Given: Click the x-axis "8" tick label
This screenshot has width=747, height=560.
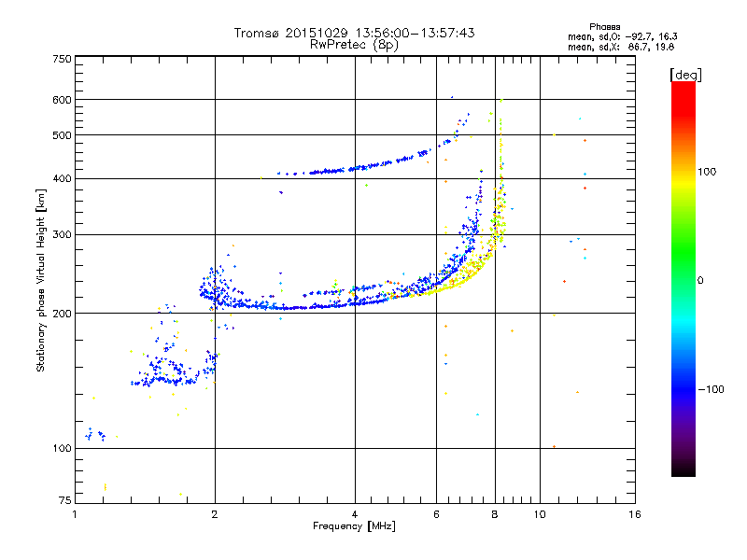Looking at the screenshot, I should (x=495, y=514).
